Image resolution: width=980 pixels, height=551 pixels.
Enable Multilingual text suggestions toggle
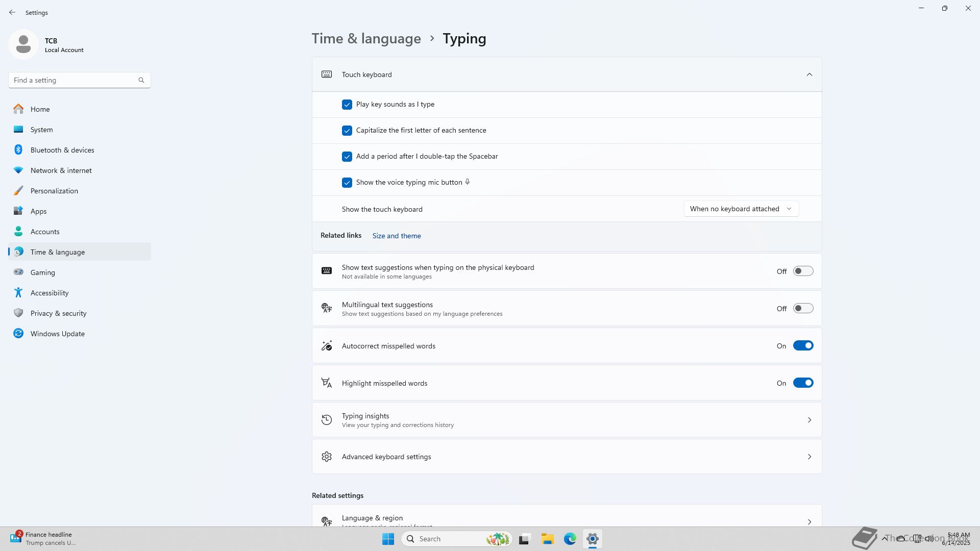click(x=803, y=309)
